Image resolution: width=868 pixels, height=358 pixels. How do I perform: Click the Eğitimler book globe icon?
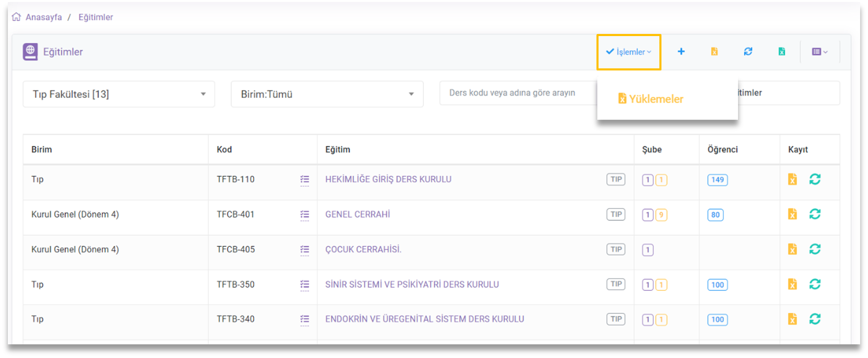[30, 52]
